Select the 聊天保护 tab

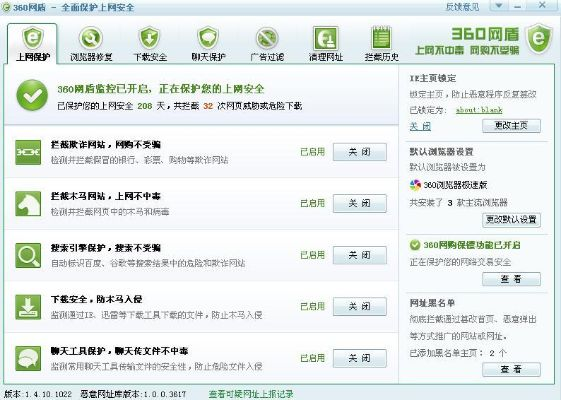click(208, 44)
